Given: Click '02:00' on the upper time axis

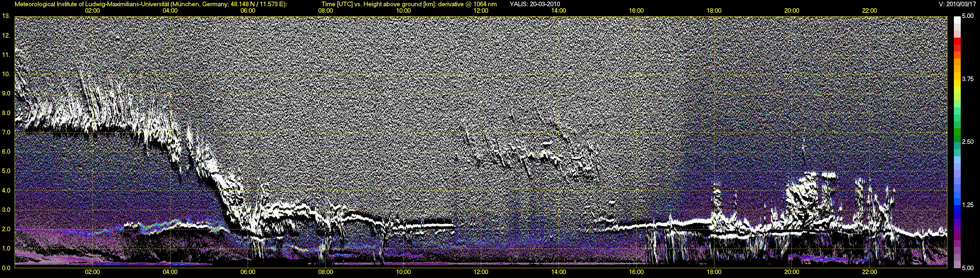Looking at the screenshot, I should pos(92,11).
